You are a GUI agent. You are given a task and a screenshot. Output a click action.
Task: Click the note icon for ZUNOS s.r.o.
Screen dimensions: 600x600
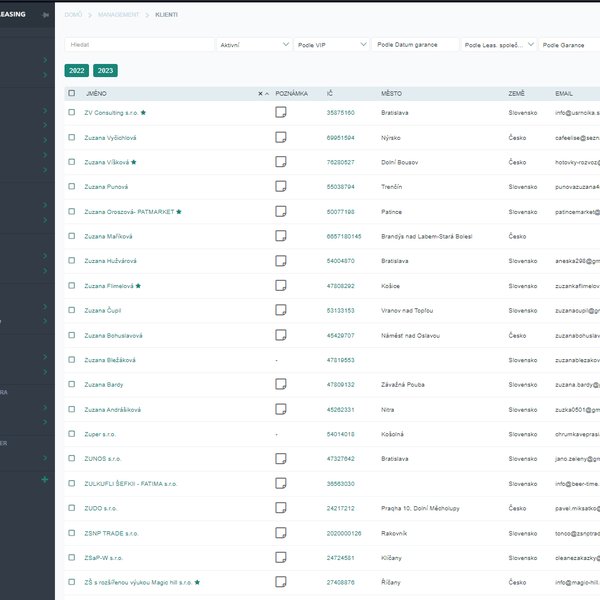coord(281,458)
